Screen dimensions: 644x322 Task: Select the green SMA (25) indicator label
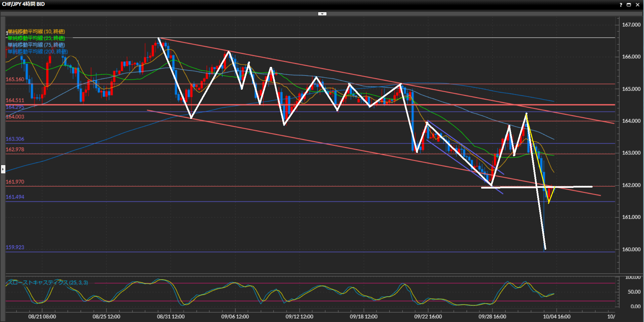(x=36, y=38)
